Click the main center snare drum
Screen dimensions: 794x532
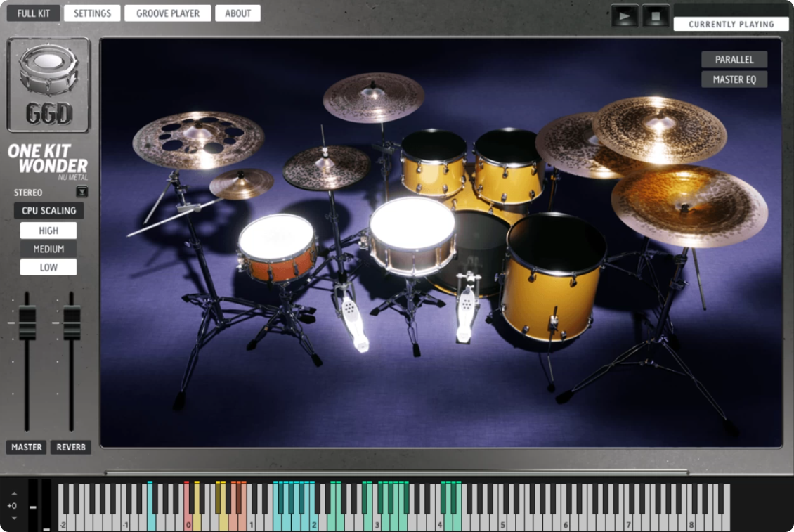pos(412,237)
